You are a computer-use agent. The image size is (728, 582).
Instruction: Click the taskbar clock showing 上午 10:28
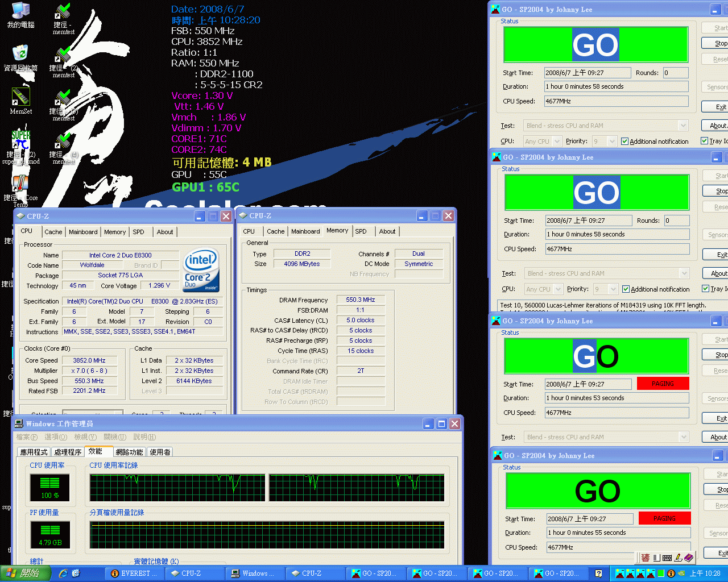pos(705,573)
